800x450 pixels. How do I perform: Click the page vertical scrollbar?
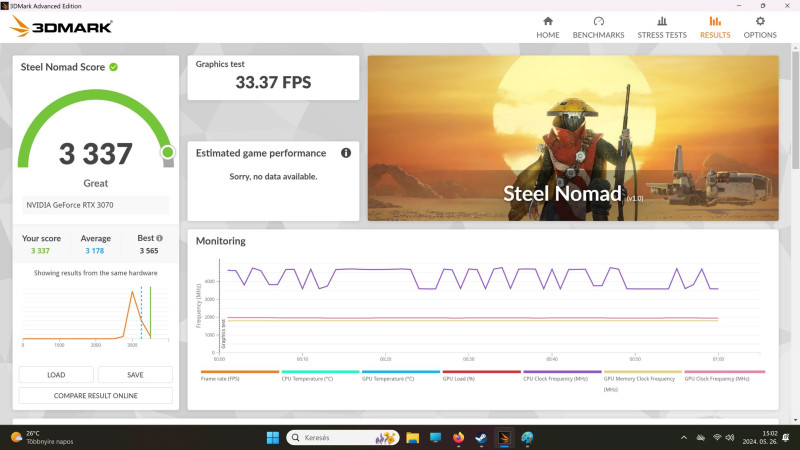pos(795,110)
